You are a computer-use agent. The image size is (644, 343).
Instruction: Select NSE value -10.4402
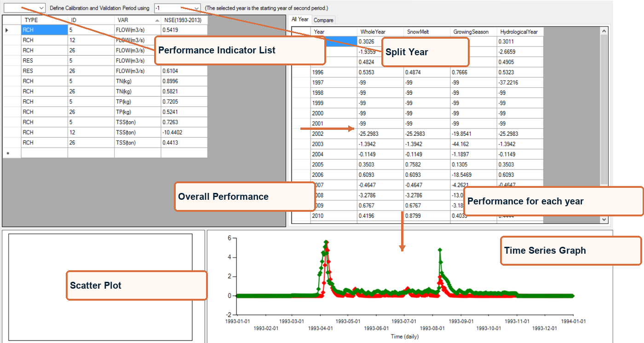click(184, 132)
